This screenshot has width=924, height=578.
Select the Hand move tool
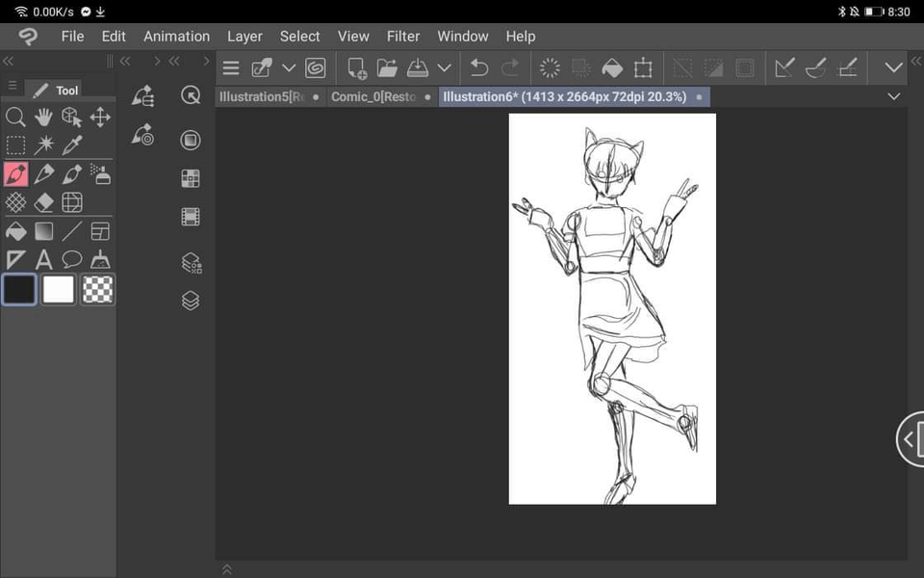coord(43,117)
